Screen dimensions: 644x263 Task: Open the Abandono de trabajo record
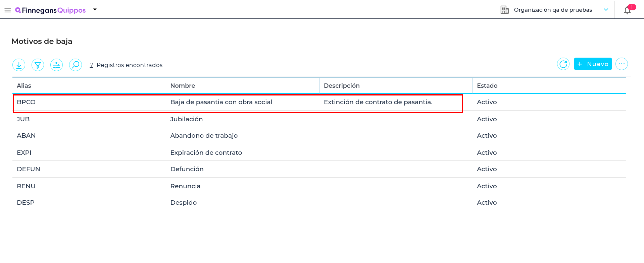click(x=204, y=136)
